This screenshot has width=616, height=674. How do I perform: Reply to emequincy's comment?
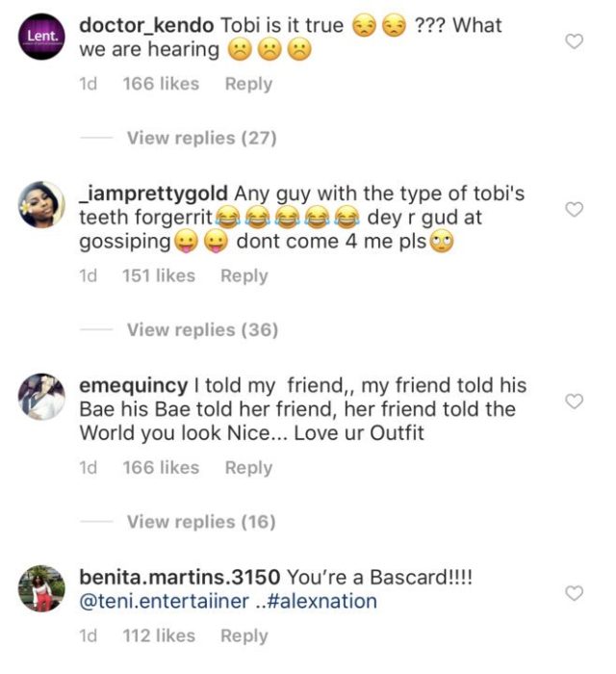(x=248, y=467)
